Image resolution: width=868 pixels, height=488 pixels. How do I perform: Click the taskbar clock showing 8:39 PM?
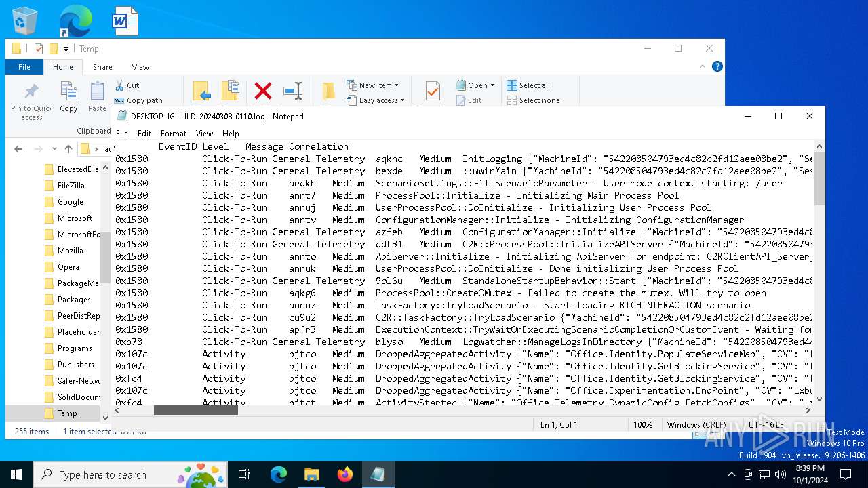(808, 474)
